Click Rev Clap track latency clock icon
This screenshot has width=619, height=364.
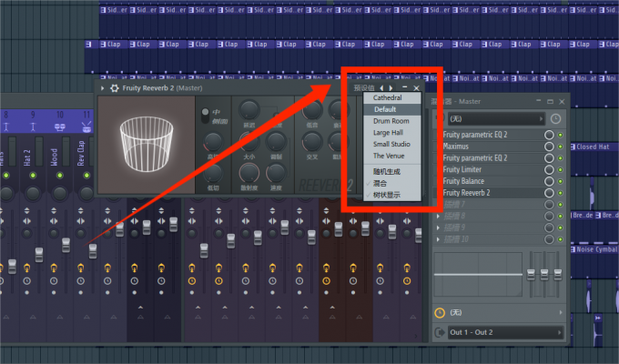(80, 281)
